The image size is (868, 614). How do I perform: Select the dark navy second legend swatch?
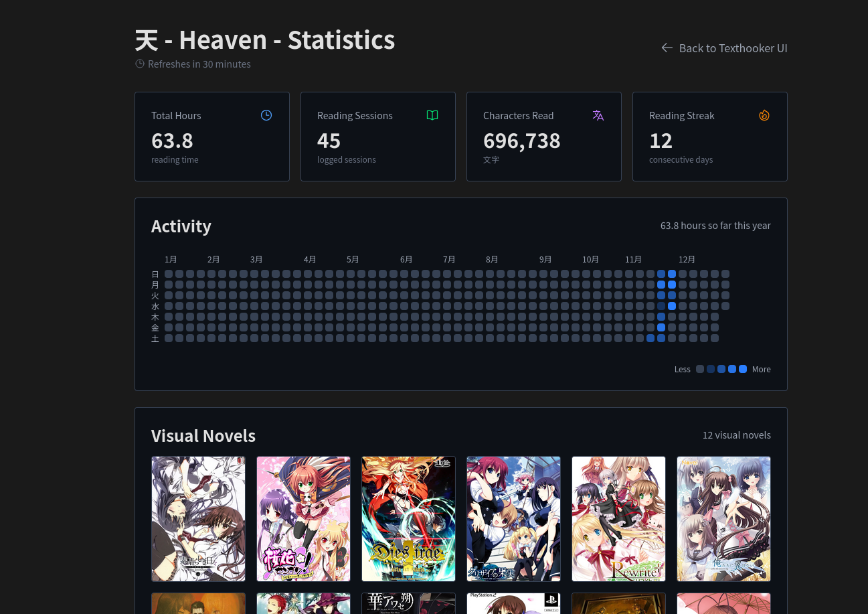click(711, 369)
